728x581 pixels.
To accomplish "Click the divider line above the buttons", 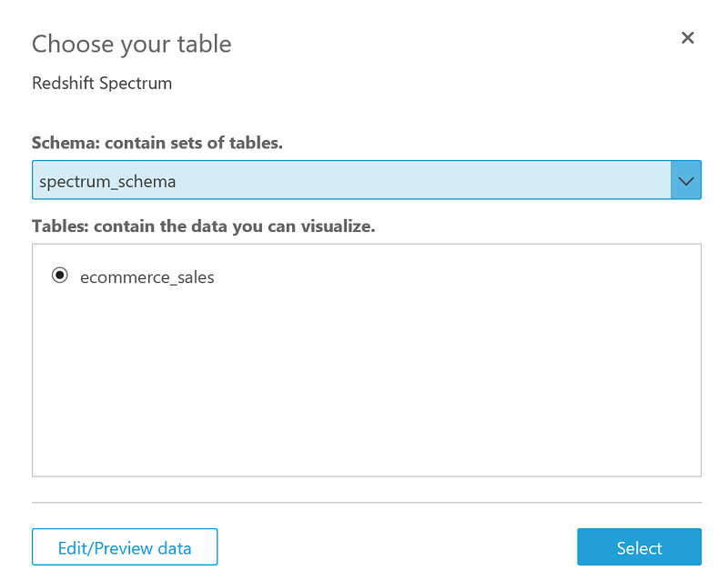I will [x=366, y=502].
